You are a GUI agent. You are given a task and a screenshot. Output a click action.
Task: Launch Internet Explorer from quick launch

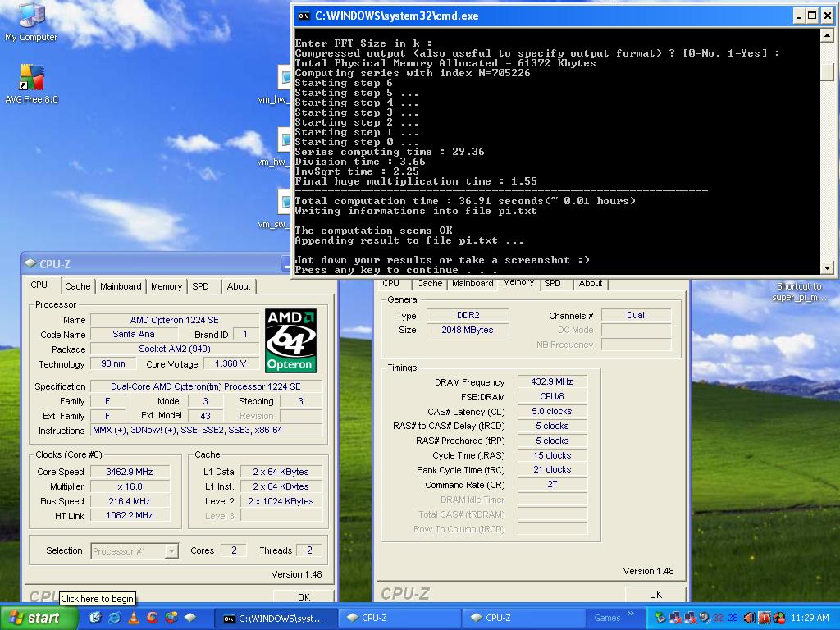point(114,618)
